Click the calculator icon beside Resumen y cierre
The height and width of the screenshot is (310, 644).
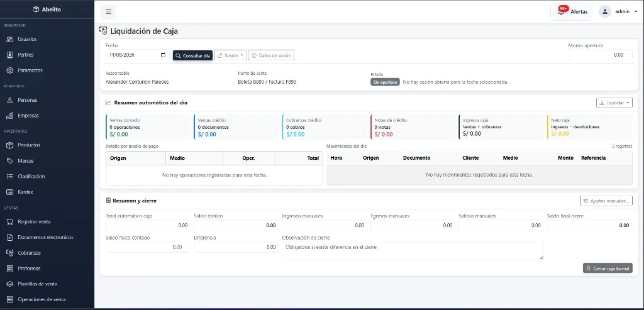pyautogui.click(x=108, y=201)
